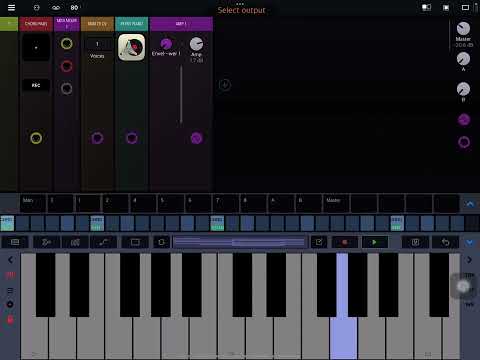The image size is (480, 360).
Task: Shift keyboard left with left arrow
Action: (x=10, y=260)
